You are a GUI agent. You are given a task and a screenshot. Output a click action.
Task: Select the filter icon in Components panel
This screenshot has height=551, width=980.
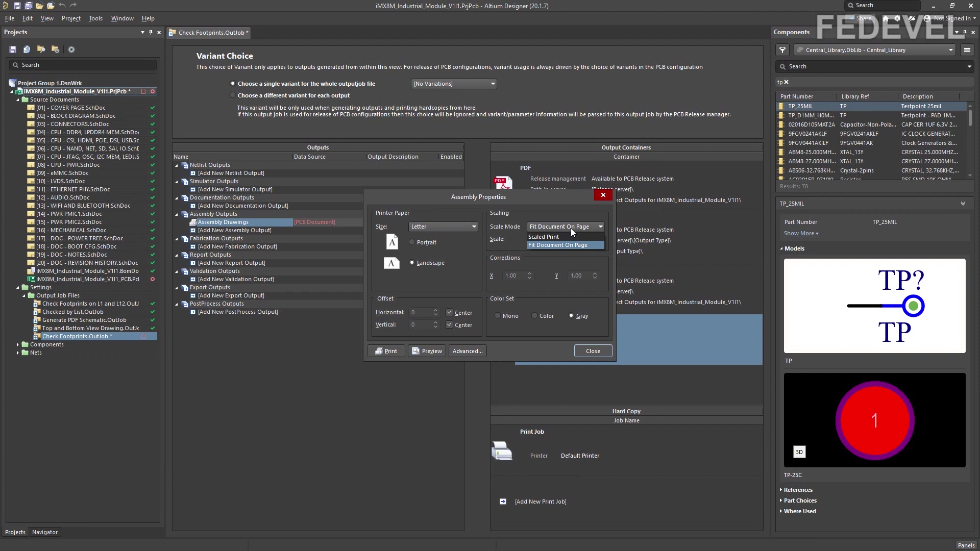point(782,49)
